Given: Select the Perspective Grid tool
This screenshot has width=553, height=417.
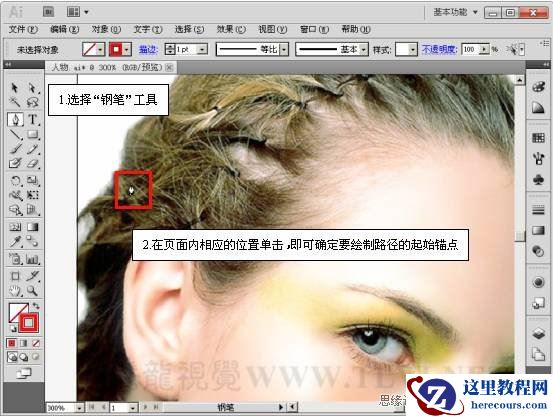Looking at the screenshot, I should point(32,210).
